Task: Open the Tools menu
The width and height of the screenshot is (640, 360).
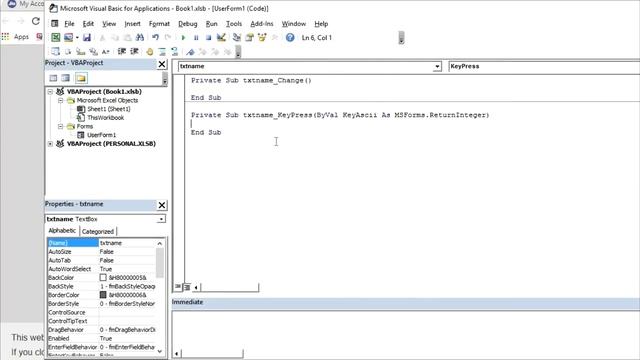Action: [x=234, y=24]
